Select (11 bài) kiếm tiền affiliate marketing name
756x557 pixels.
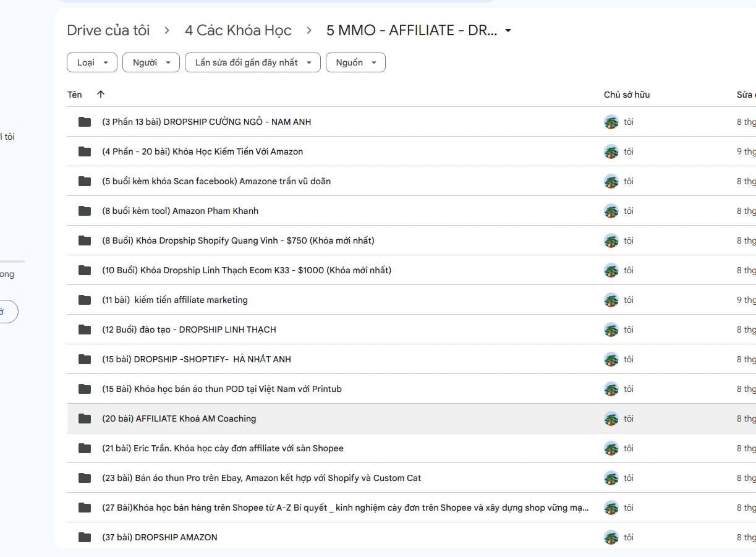(175, 300)
